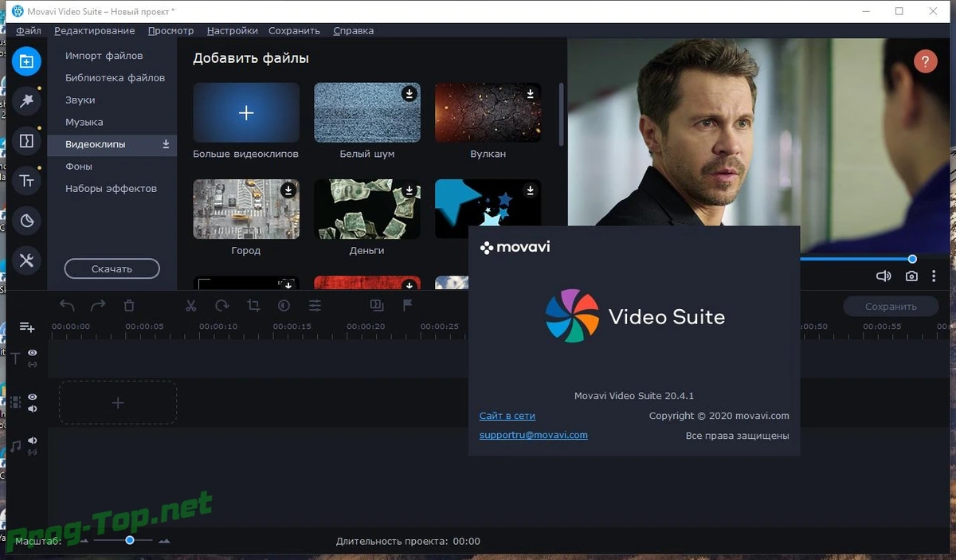Screen dimensions: 956x560
Task: Open preview more options dots
Action: pos(934,276)
